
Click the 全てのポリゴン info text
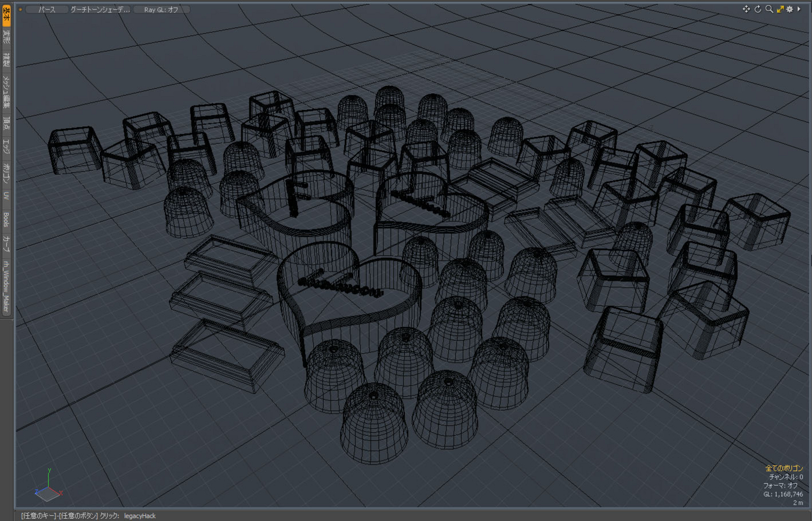784,468
